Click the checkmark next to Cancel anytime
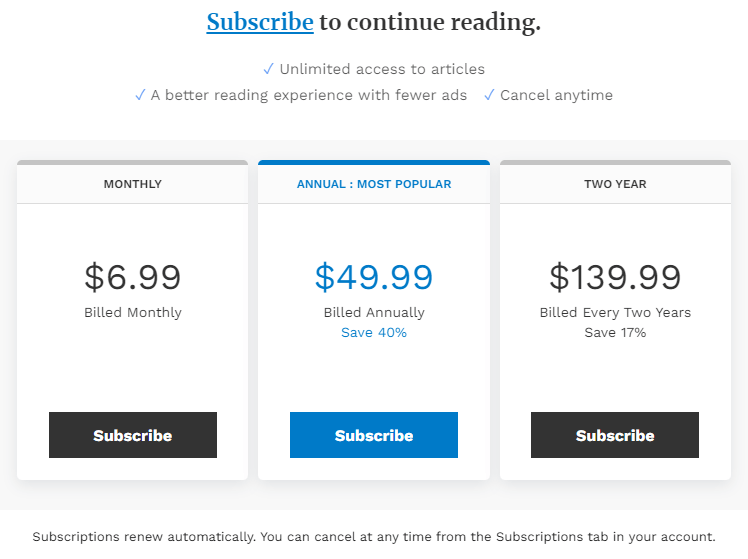 tap(489, 95)
